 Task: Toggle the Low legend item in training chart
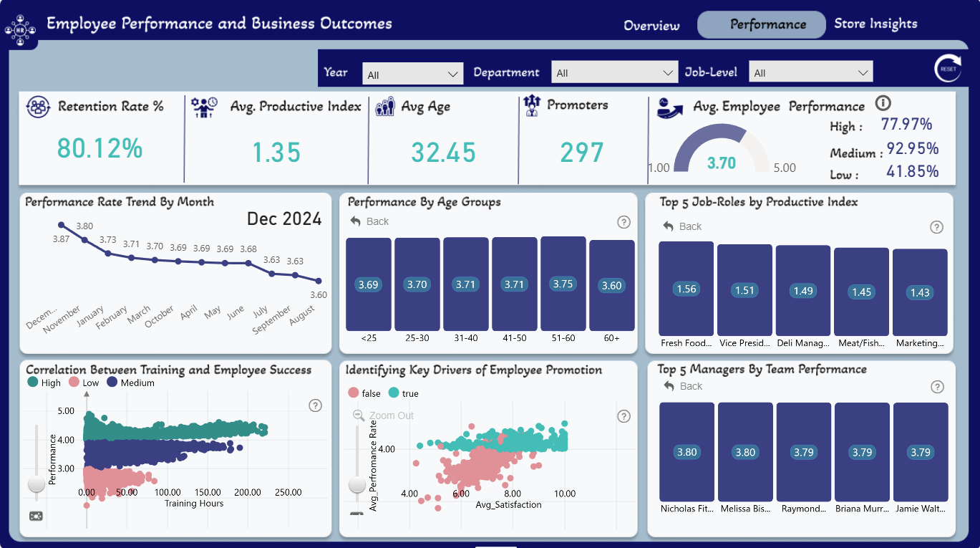84,383
